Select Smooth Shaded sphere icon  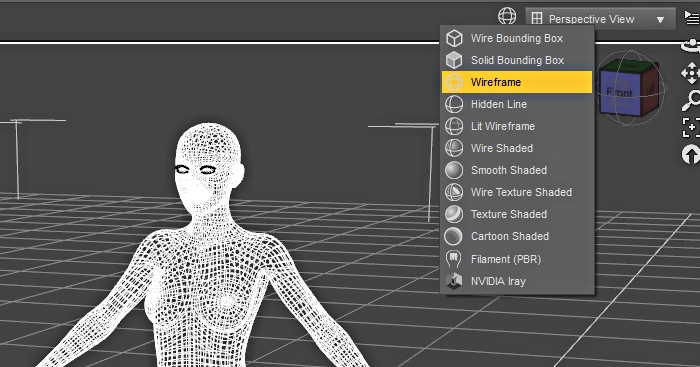coord(454,170)
